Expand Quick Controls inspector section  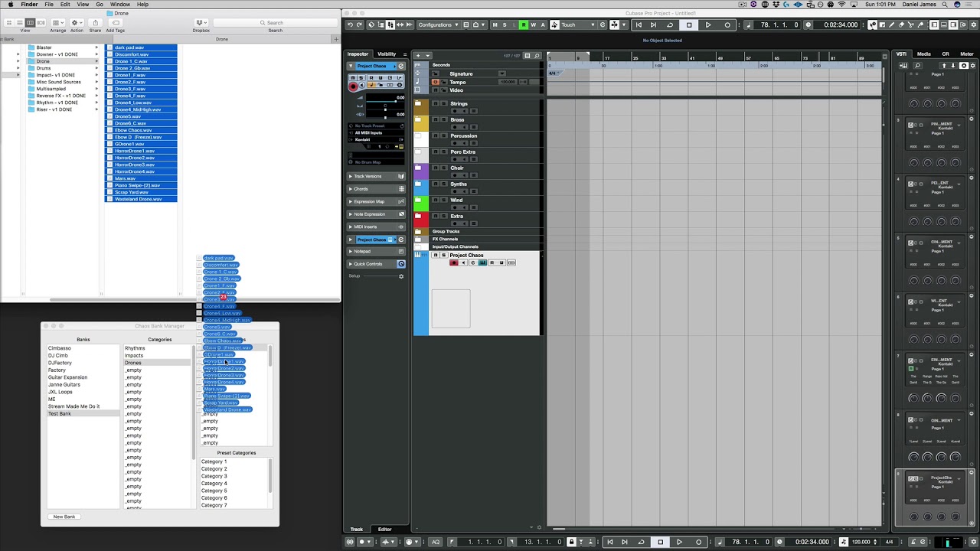(x=377, y=264)
